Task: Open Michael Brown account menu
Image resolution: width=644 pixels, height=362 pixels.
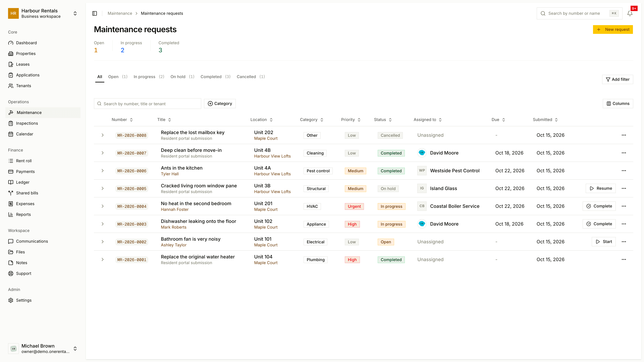Action: [x=43, y=349]
